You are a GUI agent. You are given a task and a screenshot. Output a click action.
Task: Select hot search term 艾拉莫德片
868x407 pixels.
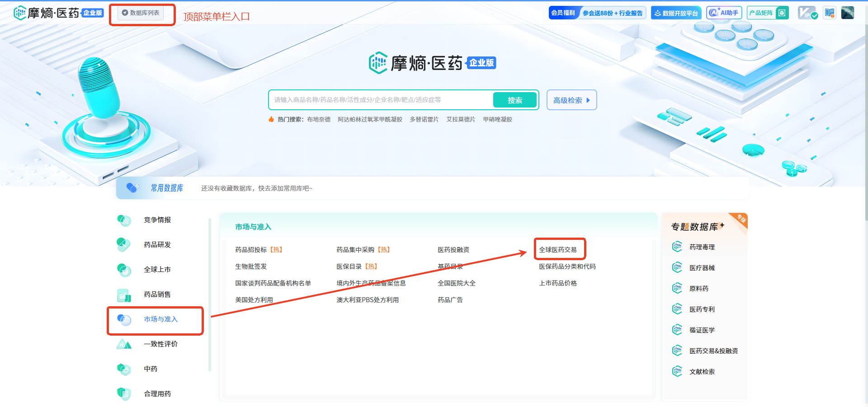tap(461, 119)
